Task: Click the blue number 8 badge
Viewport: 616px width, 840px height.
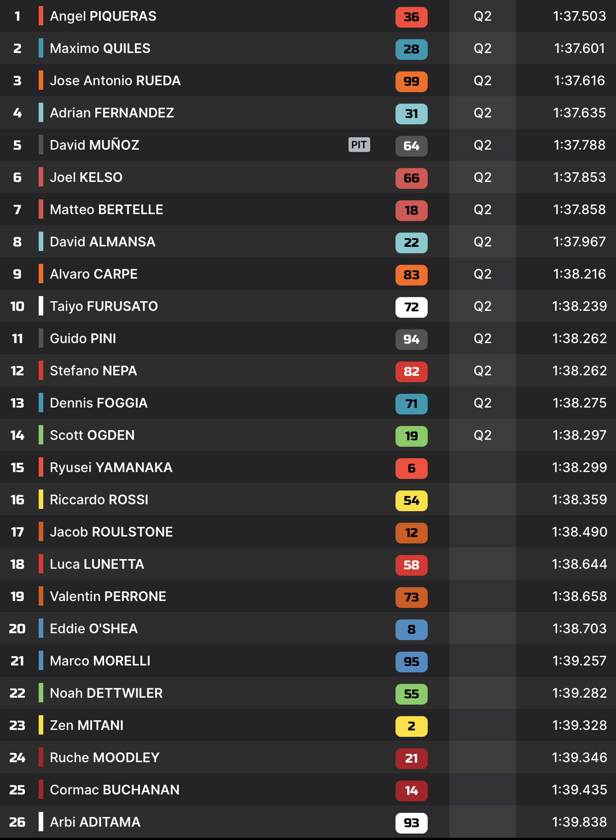Action: [x=411, y=630]
